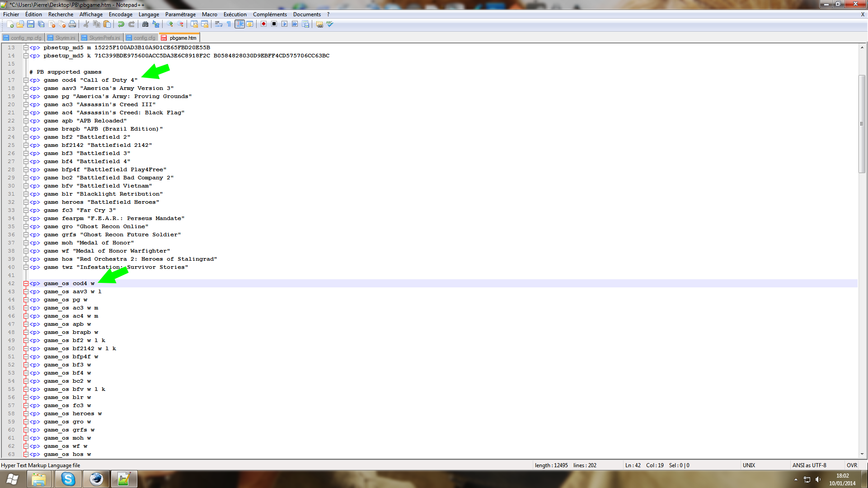Save the current file using Save icon
Screen dimensions: 868x488
point(31,24)
